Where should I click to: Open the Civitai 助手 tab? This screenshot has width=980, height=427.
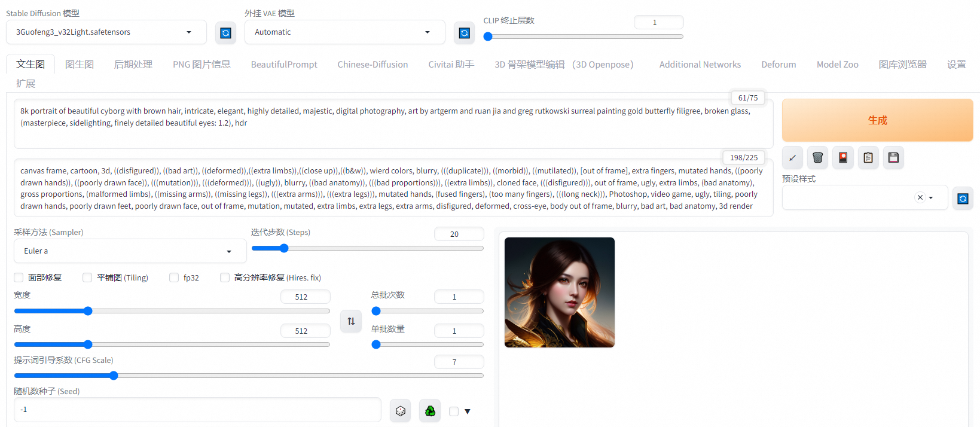[x=451, y=65]
